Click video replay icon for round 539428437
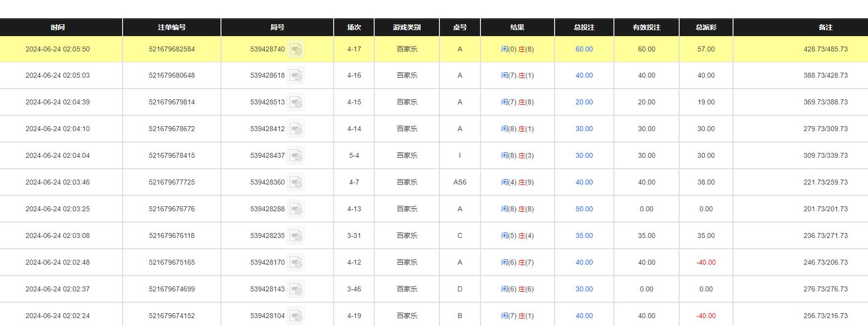 pyautogui.click(x=296, y=156)
